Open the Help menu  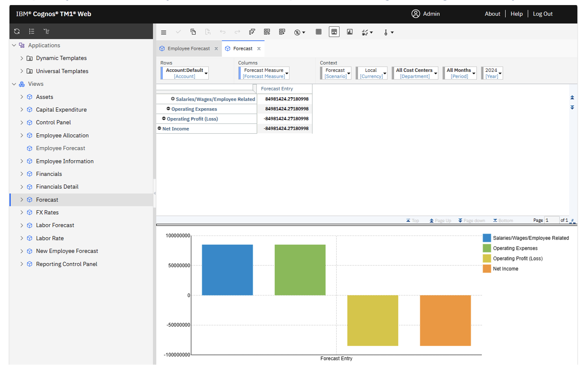coord(517,14)
